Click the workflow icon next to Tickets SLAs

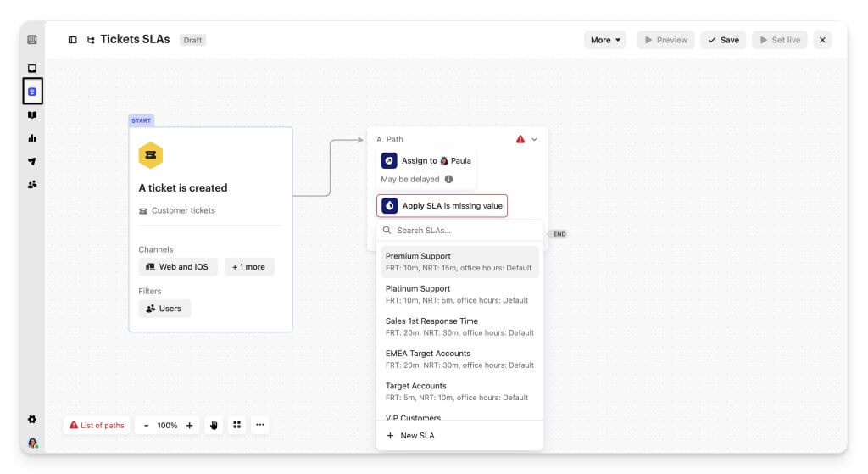tap(91, 40)
